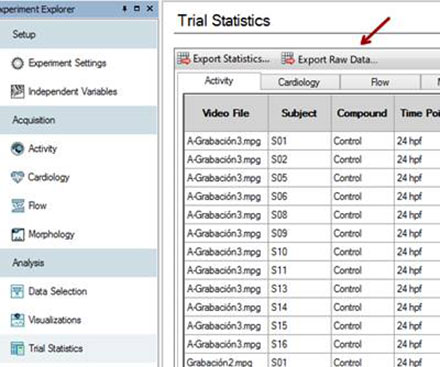Switch to the Flow tab
The width and height of the screenshot is (440, 367).
coord(380,82)
